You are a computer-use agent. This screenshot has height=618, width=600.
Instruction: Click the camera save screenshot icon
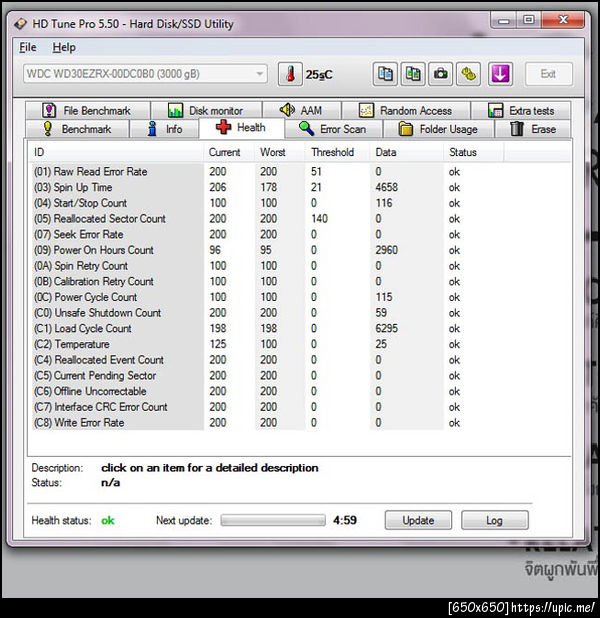(x=440, y=74)
